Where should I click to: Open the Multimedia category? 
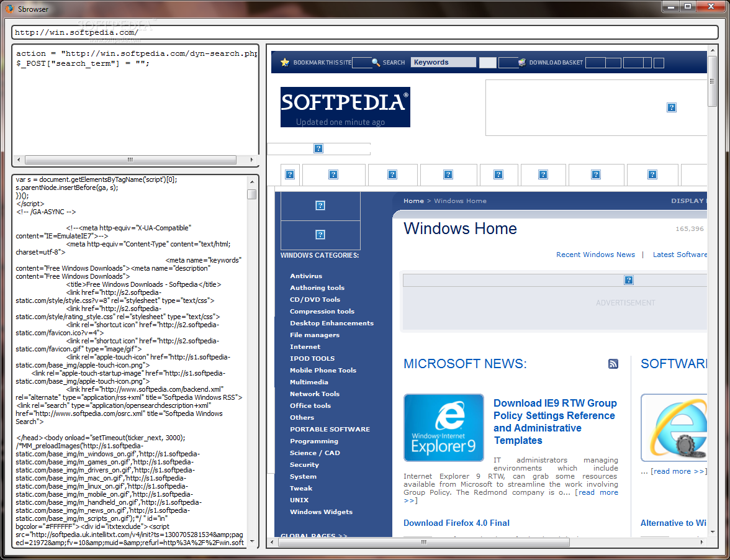309,382
